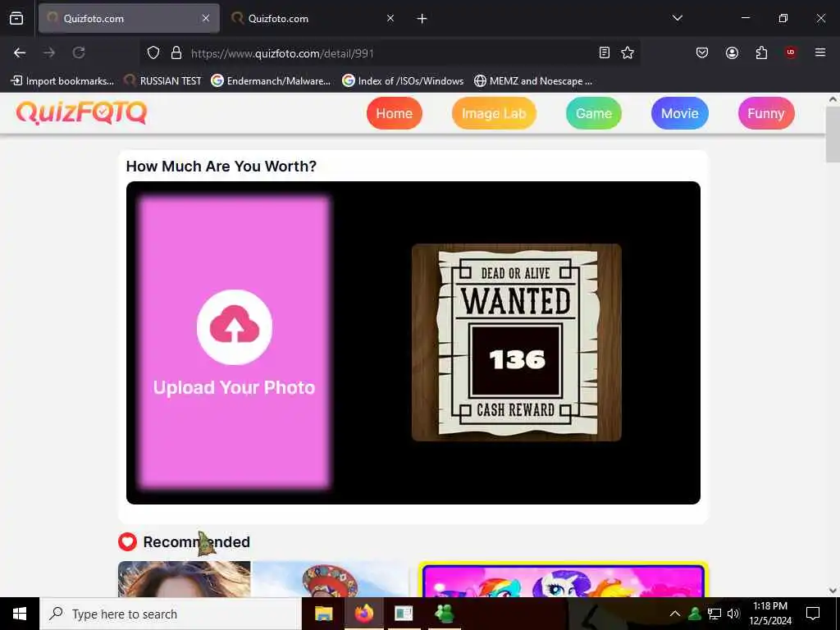Open the Windows Start menu
Image resolution: width=840 pixels, height=630 pixels.
point(20,614)
